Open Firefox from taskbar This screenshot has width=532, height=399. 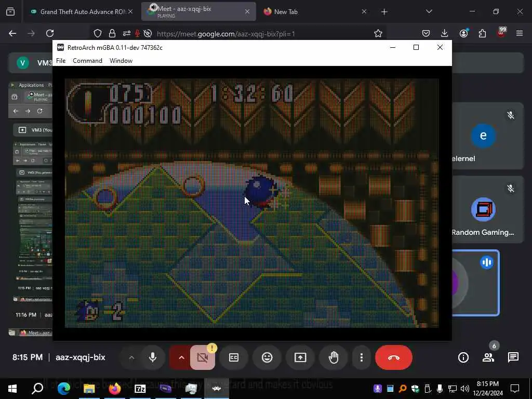tap(114, 389)
